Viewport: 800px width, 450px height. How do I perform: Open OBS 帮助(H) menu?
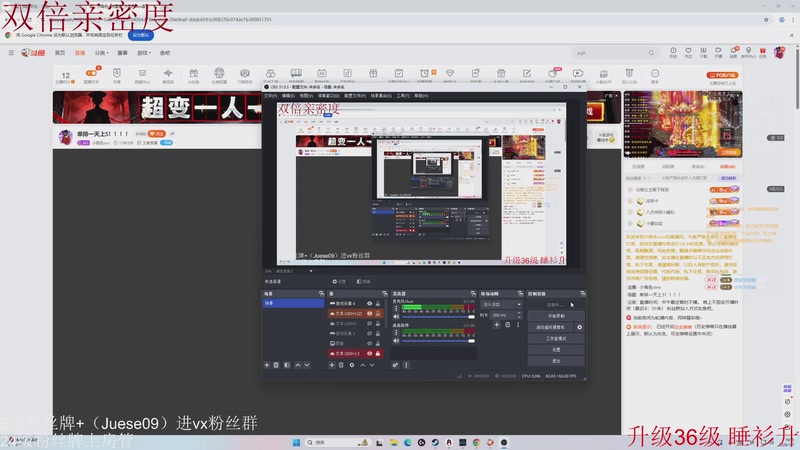pos(421,96)
